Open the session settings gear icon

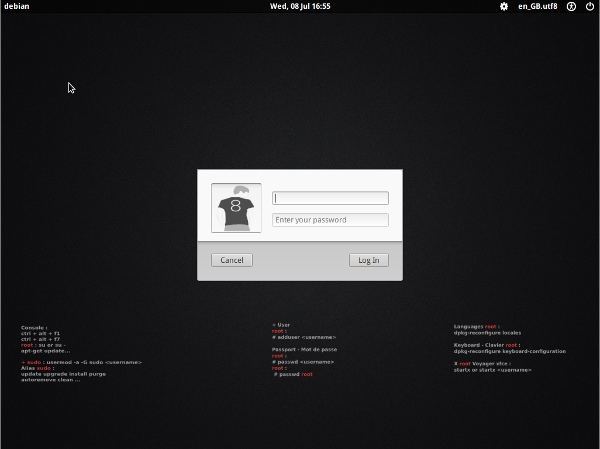click(504, 6)
